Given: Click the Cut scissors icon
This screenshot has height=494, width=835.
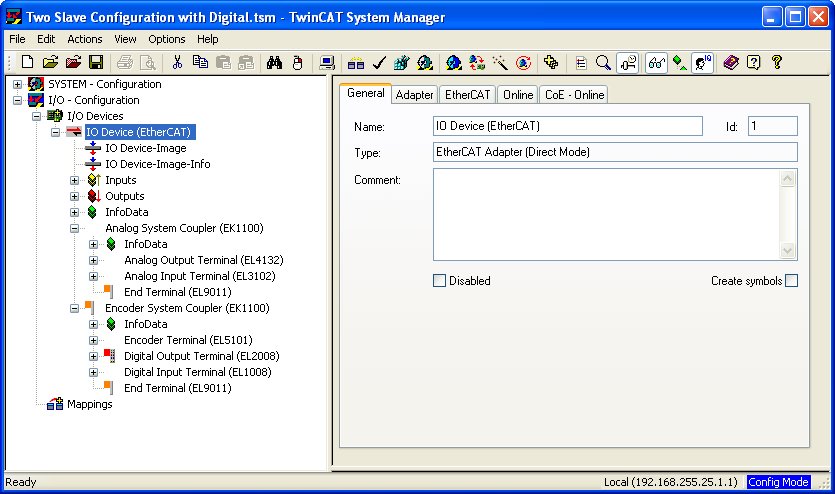Looking at the screenshot, I should (x=177, y=62).
